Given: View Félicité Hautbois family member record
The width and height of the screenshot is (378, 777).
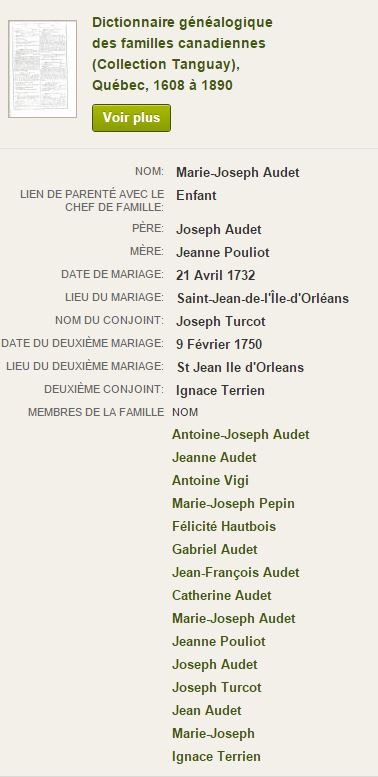Looking at the screenshot, I should [224, 526].
